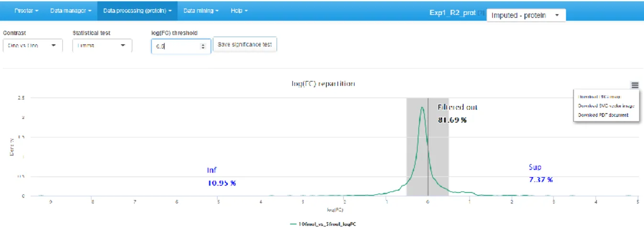Open the Data manager menu
The image size is (644, 230).
coord(70,10)
